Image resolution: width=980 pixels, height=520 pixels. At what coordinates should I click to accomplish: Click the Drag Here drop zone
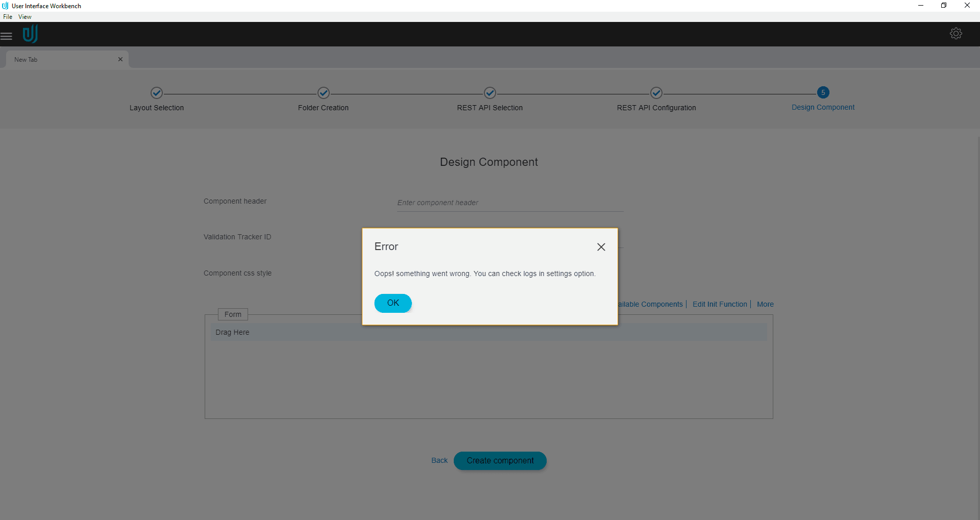233,332
